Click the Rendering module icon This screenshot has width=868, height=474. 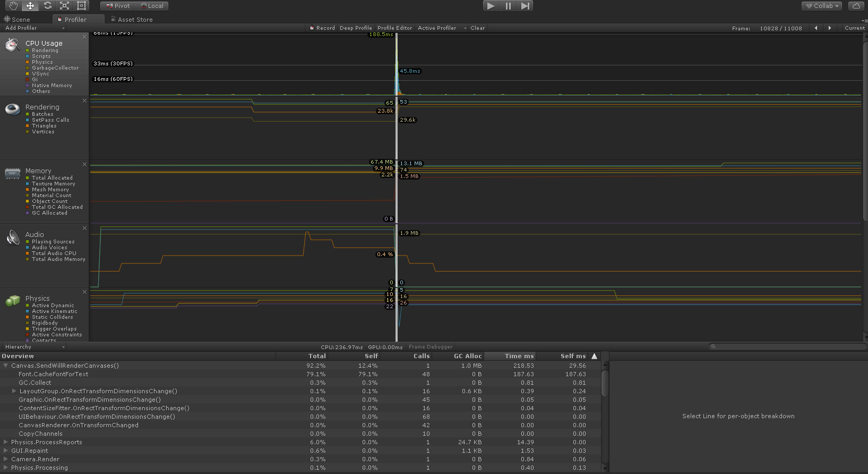point(12,109)
